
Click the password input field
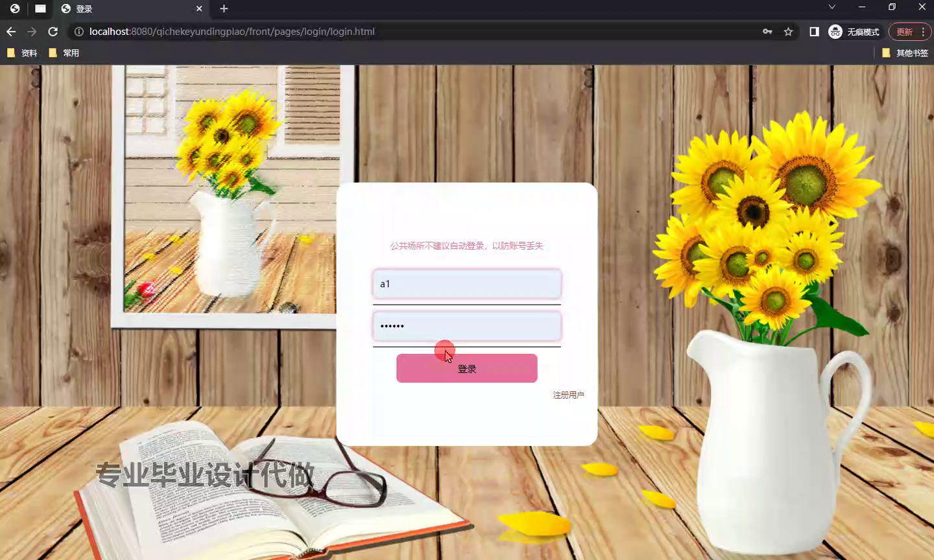467,326
